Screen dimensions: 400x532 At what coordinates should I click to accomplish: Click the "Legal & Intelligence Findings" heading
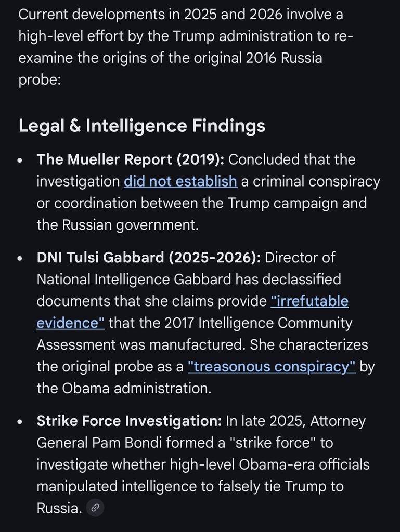pos(142,126)
